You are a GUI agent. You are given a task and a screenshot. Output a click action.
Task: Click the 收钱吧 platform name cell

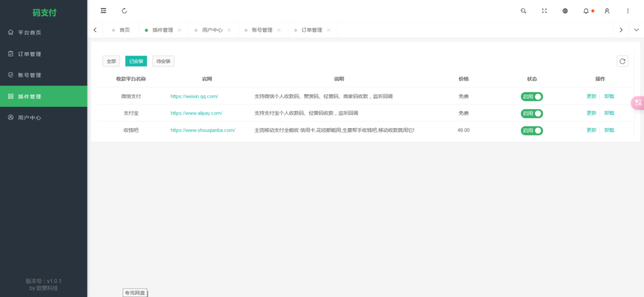pyautogui.click(x=131, y=130)
